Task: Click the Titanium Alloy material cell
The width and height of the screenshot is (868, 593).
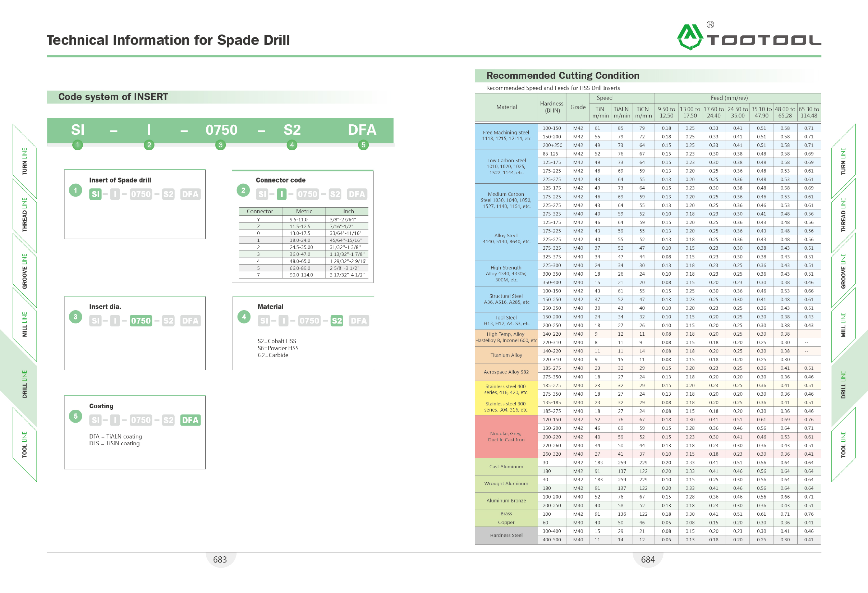Action: pos(506,355)
